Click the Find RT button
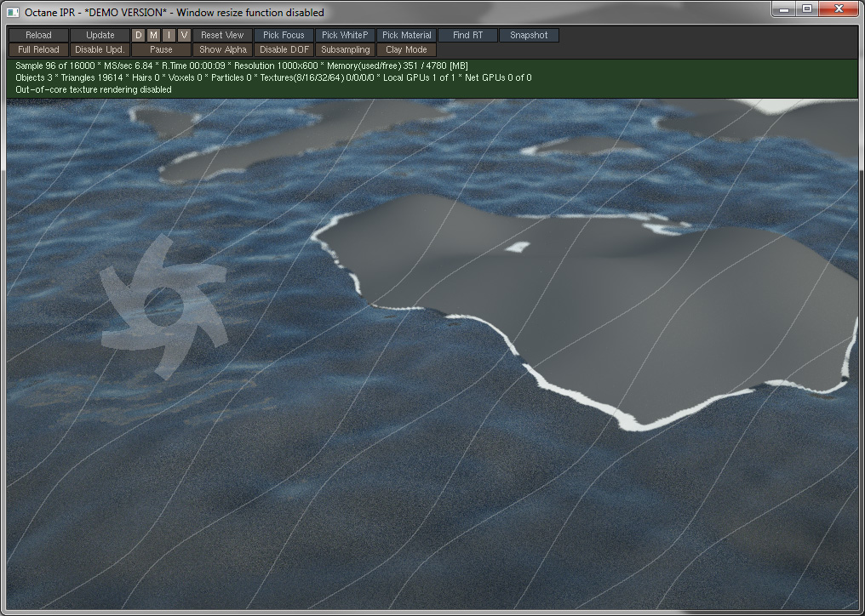865x616 pixels. pos(467,35)
